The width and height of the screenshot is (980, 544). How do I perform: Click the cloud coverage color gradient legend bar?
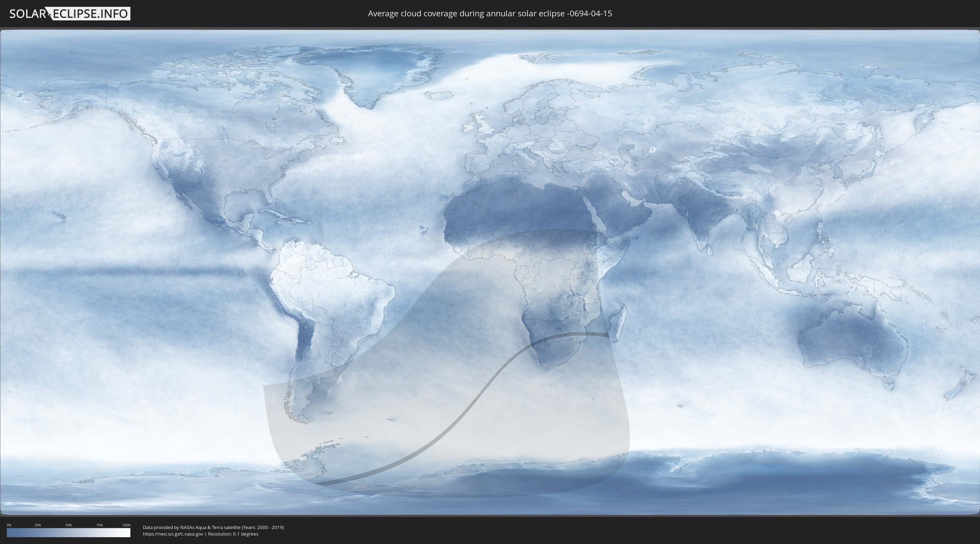(x=69, y=533)
